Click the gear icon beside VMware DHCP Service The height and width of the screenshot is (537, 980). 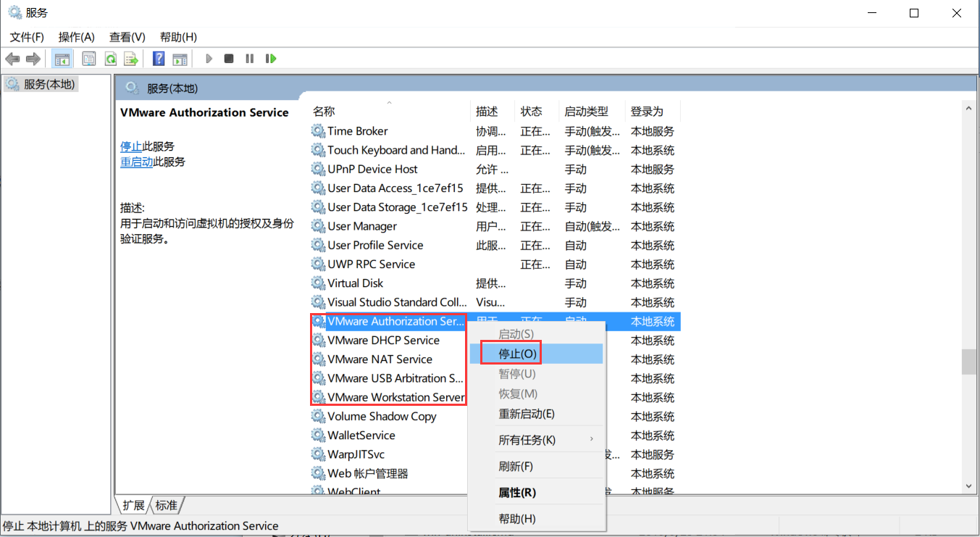[318, 340]
